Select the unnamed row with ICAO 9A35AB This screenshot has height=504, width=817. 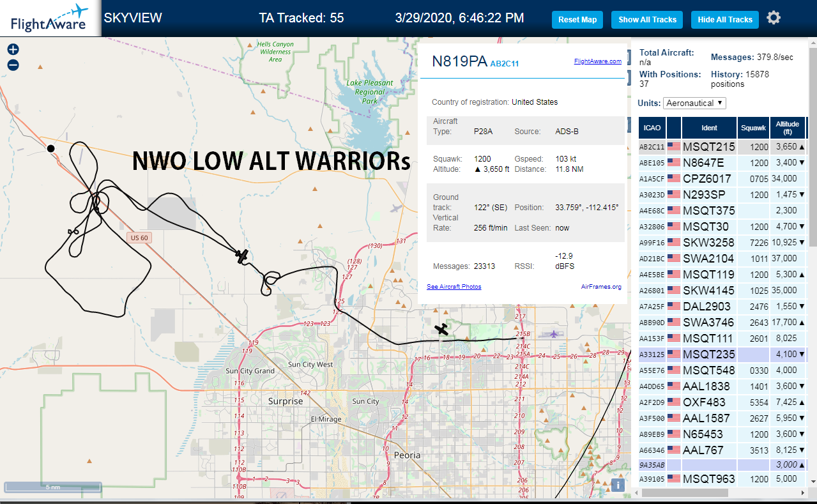pos(723,464)
